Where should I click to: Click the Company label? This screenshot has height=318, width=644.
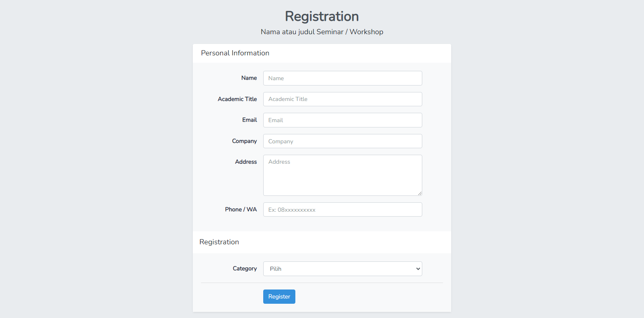point(245,141)
